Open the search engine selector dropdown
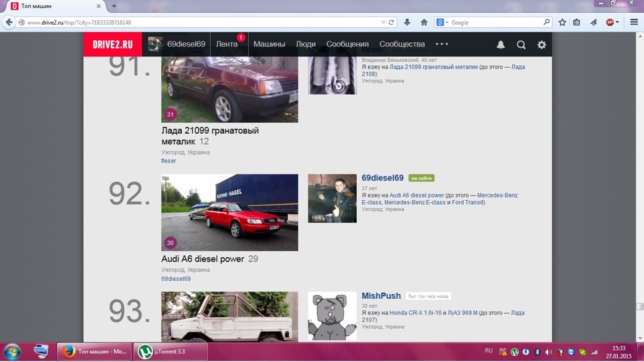644x362 pixels. (442, 22)
